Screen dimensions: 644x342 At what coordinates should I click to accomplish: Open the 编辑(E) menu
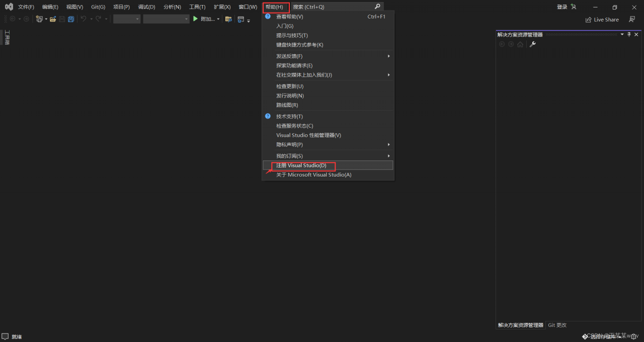pos(50,7)
